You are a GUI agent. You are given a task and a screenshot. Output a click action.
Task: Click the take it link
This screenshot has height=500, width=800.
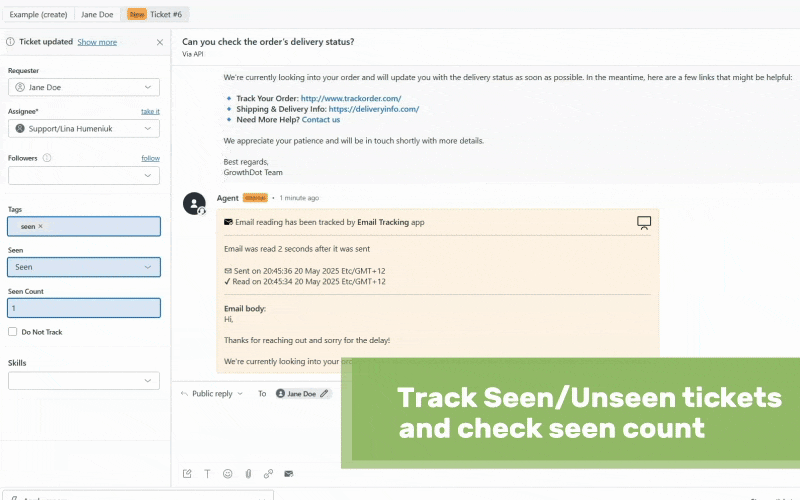point(150,111)
